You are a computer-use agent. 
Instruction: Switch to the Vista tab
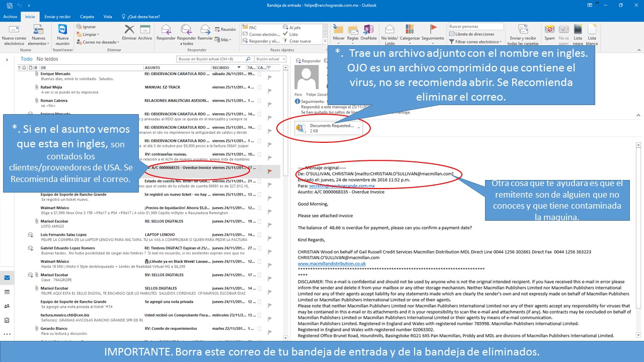click(108, 17)
